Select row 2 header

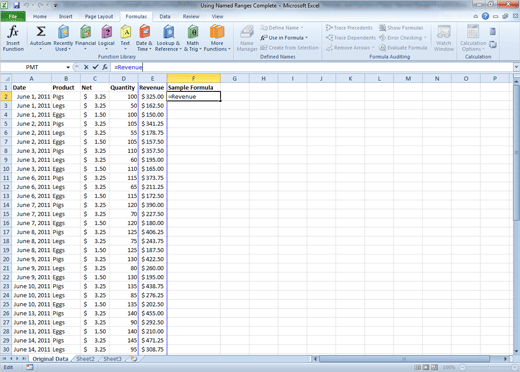6,97
